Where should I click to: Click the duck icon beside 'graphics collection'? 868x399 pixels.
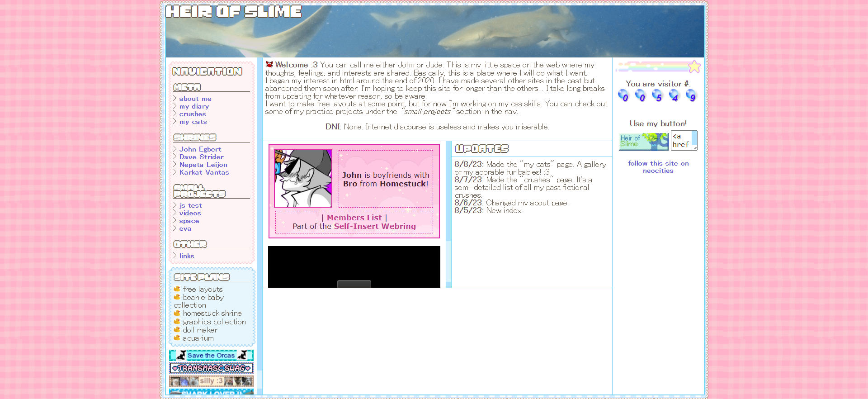click(177, 321)
